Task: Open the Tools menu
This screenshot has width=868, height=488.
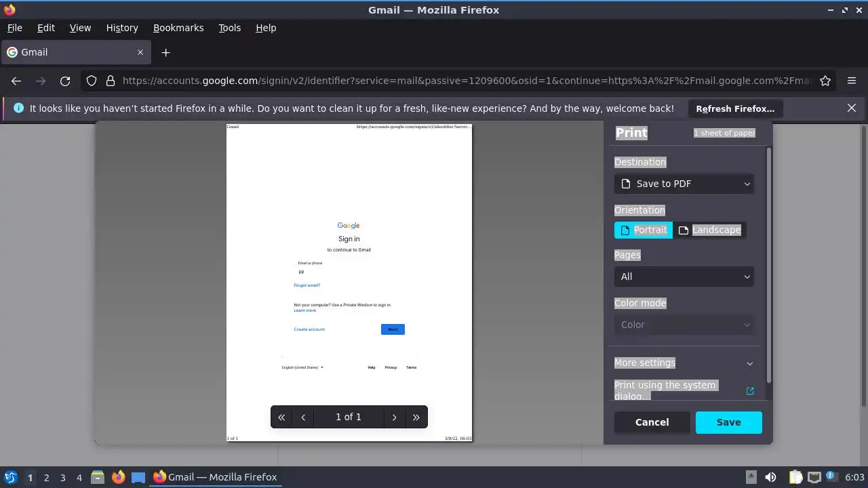Action: click(229, 28)
